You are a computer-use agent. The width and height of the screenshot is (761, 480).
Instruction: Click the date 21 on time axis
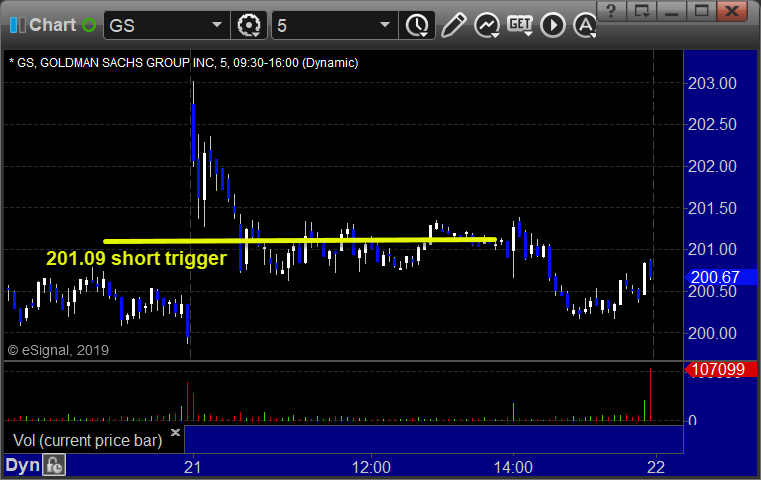[x=193, y=467]
